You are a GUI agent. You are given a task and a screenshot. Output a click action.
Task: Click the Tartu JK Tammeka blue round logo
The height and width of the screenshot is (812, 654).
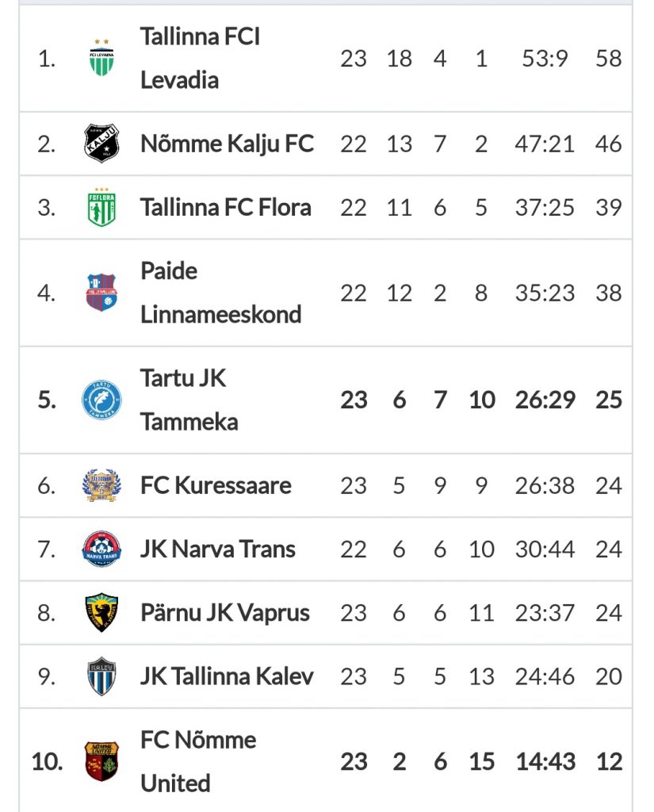point(101,400)
